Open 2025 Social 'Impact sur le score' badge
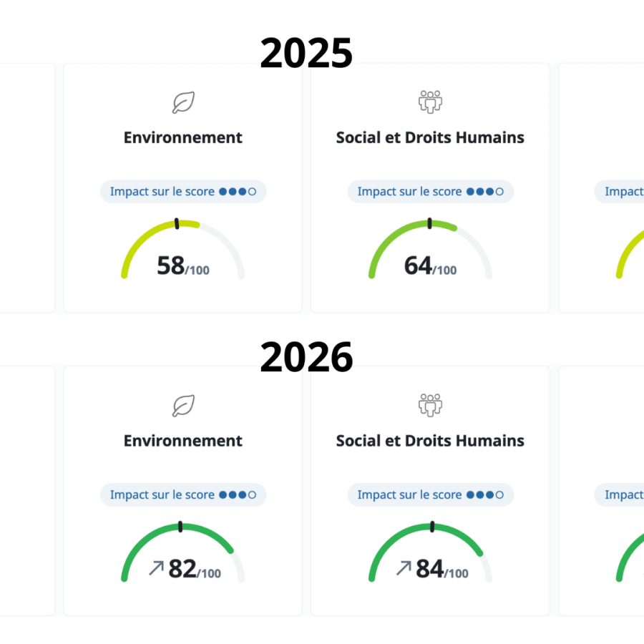Viewport: 644px width, 644px height. 430,192
